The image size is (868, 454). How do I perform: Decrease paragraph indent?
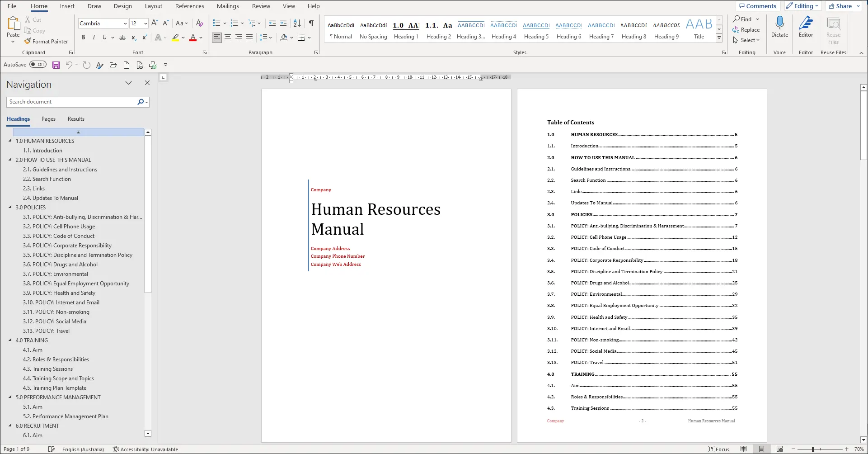click(x=272, y=23)
